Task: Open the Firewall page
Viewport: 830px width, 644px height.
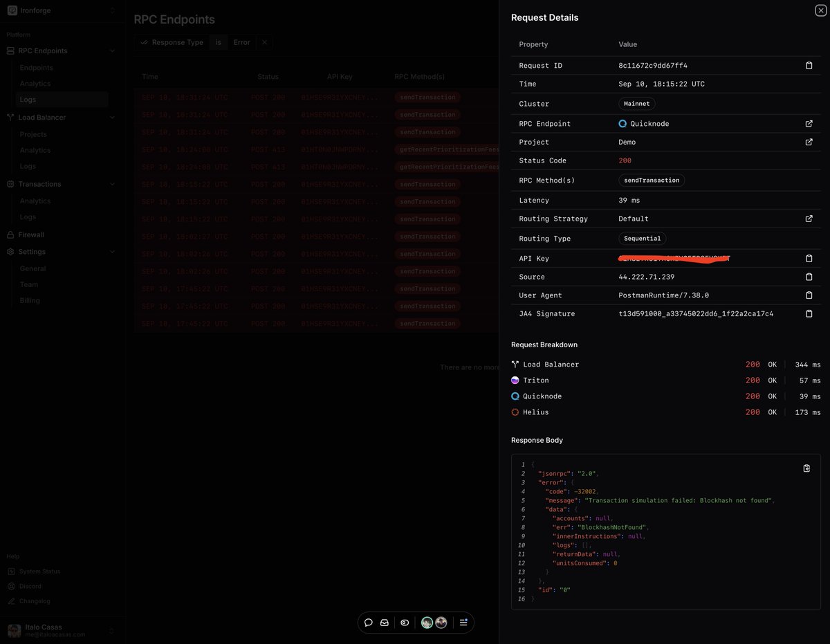Action: [x=31, y=234]
